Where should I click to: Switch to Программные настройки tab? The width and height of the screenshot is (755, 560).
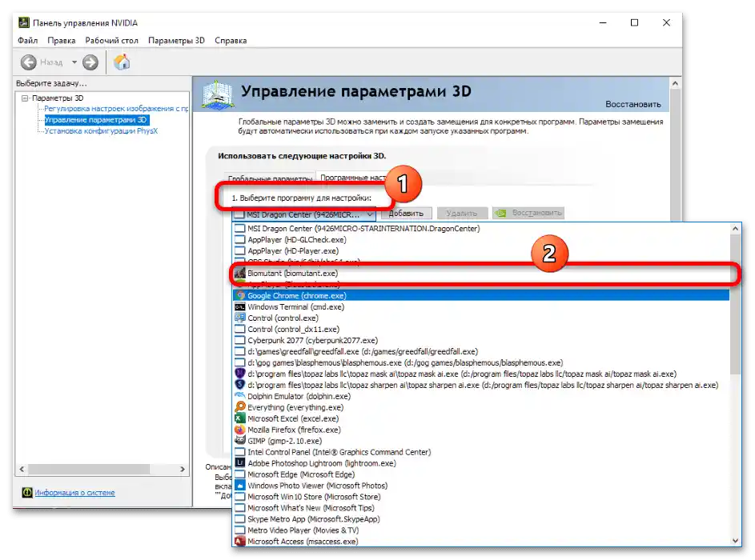click(x=352, y=178)
